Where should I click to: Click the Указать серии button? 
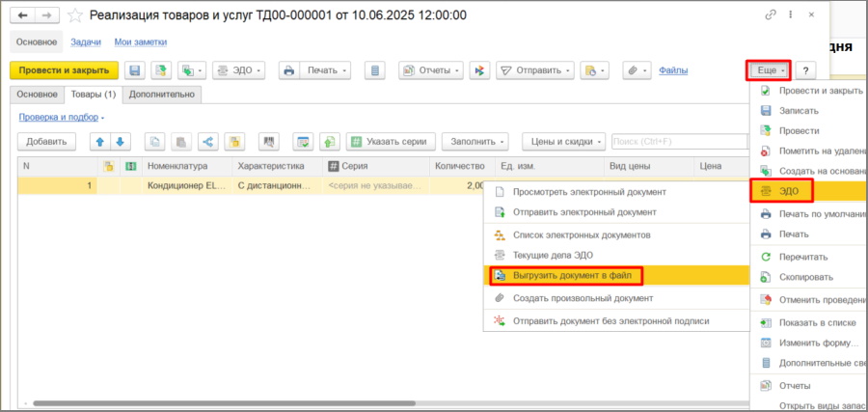click(x=391, y=142)
